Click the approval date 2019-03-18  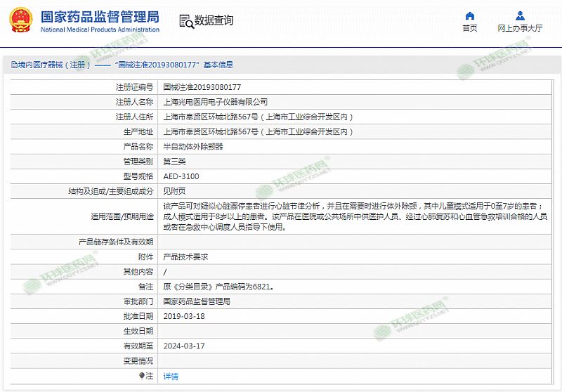pyautogui.click(x=183, y=316)
